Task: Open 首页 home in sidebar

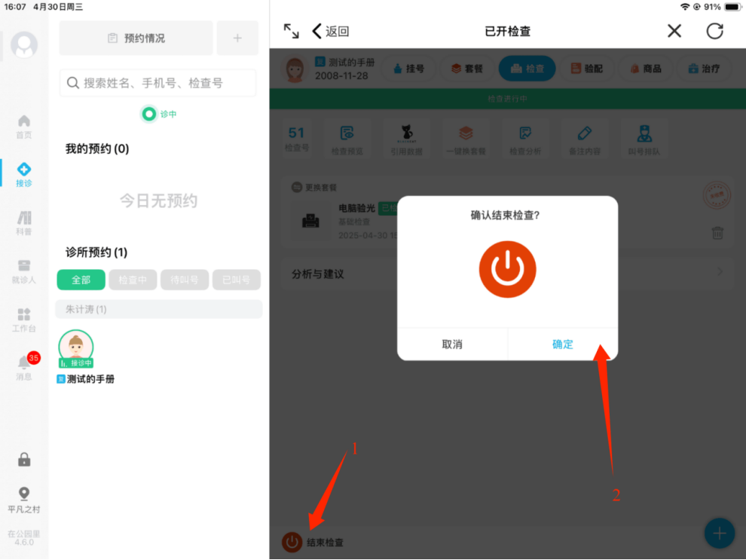Action: click(x=24, y=126)
